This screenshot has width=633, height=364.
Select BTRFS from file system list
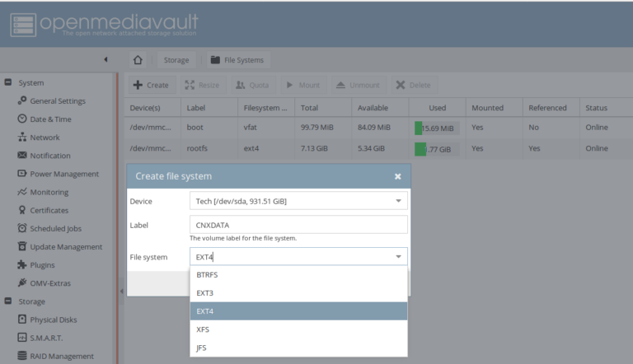coord(298,275)
